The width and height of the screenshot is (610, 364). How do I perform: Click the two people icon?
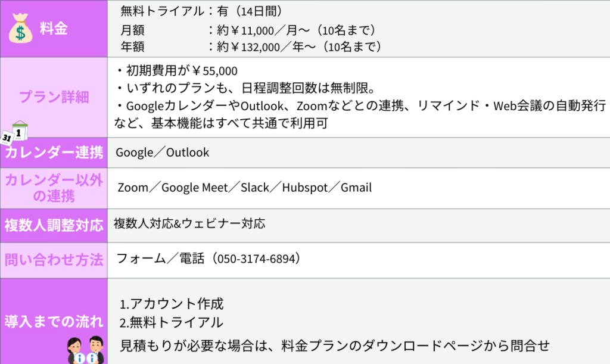point(86,349)
